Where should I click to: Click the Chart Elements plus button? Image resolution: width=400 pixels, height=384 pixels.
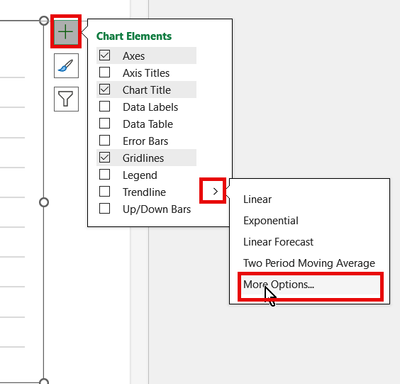66,32
